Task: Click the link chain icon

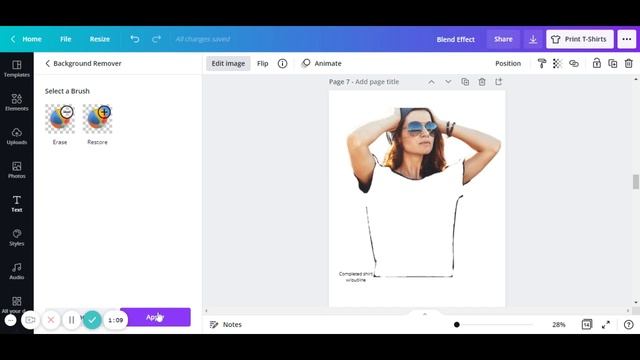Action: tap(574, 63)
